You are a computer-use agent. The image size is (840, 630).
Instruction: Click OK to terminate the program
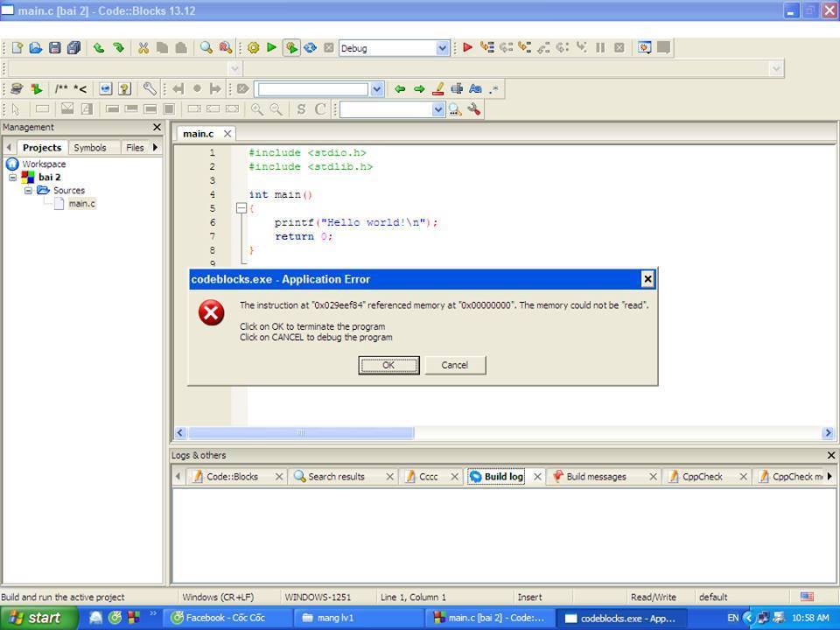[x=388, y=365]
